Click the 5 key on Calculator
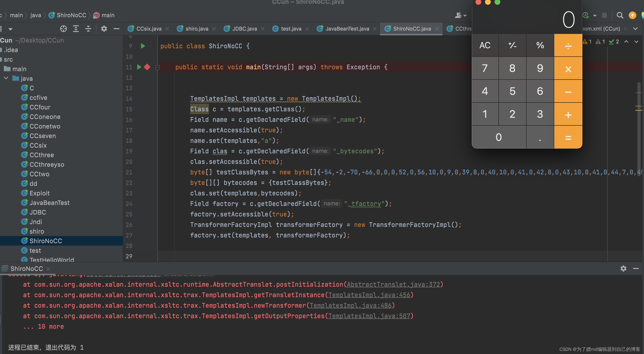Screen dimensions: 644x354 pyautogui.click(x=512, y=91)
